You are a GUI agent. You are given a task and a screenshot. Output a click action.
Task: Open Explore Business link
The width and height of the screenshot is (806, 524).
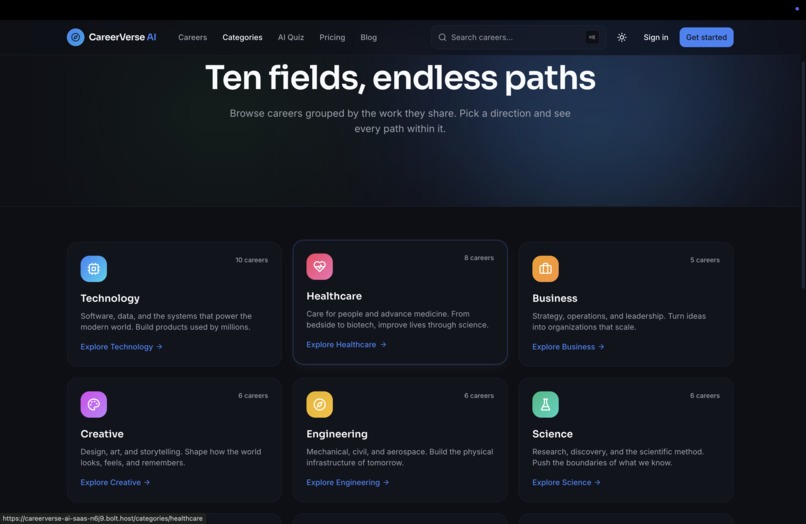pos(569,347)
